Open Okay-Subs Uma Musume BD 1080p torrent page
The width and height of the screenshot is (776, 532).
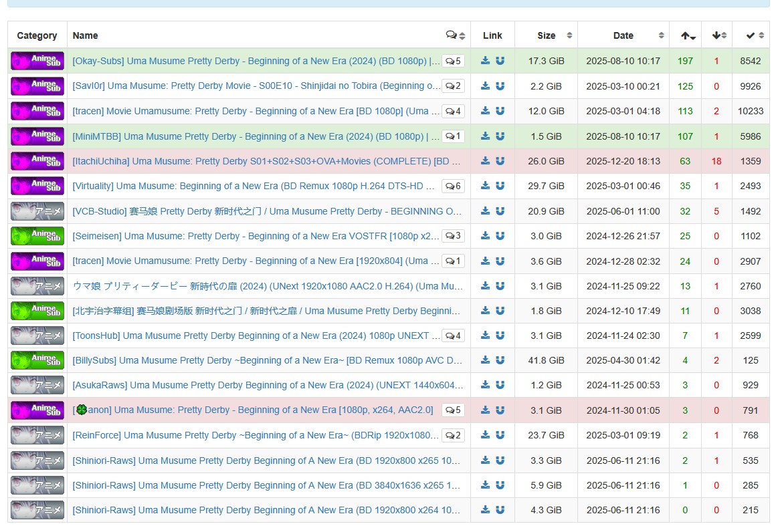(256, 61)
